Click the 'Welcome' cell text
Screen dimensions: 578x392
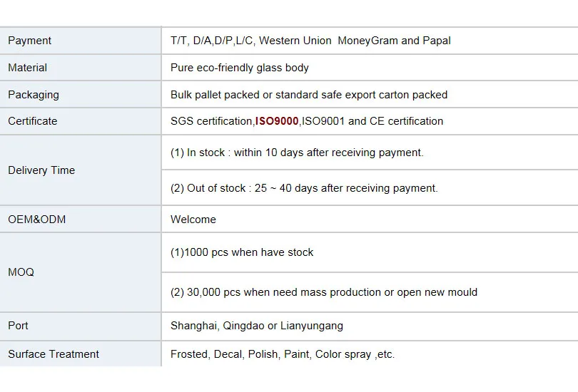click(x=193, y=220)
